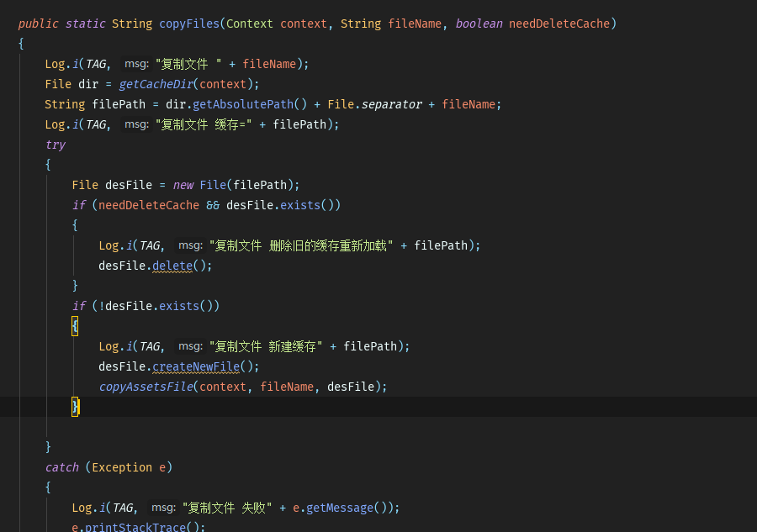Click the getCacheDir method call
Screen dimensions: 757x532
coord(156,84)
